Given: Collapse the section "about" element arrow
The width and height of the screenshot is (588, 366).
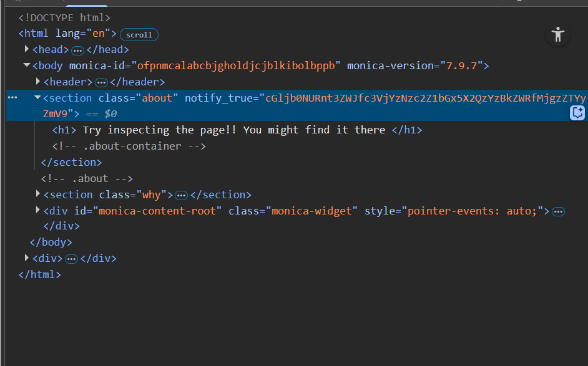Looking at the screenshot, I should [38, 98].
